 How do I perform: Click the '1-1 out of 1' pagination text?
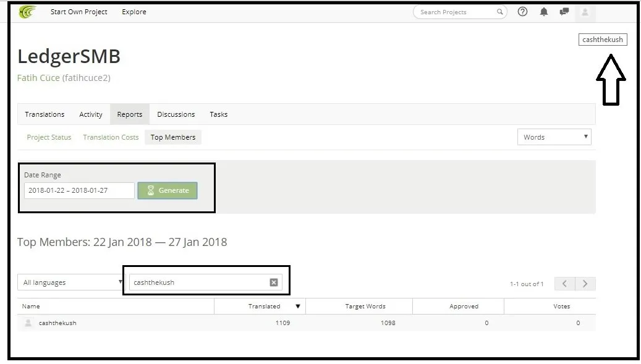(x=527, y=284)
